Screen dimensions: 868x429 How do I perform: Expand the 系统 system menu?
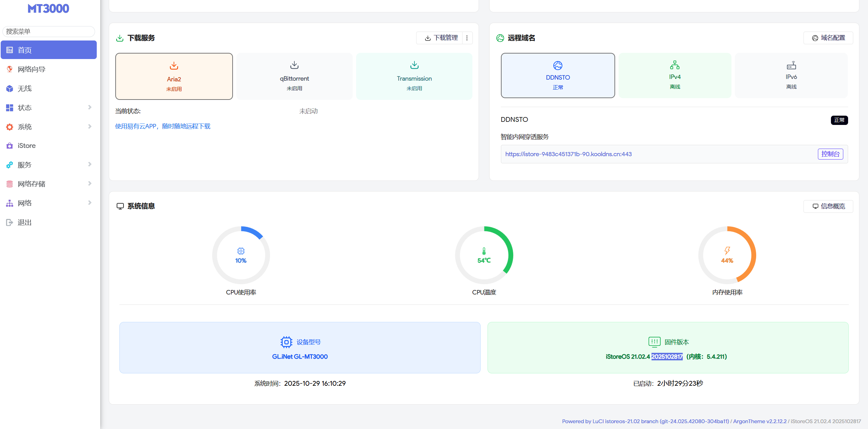pyautogui.click(x=25, y=127)
